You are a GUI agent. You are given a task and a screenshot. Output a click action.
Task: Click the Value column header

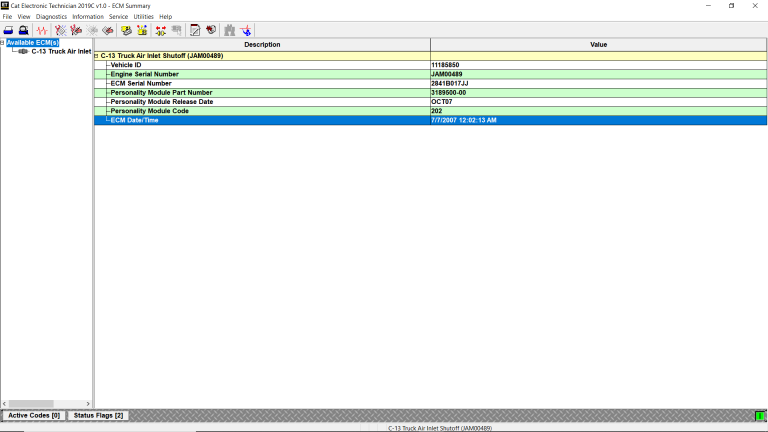coord(598,45)
